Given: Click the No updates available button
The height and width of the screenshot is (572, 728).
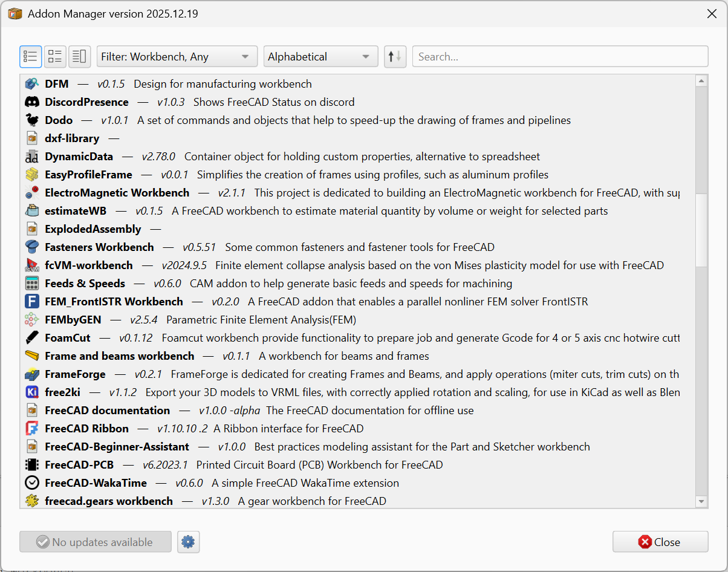Looking at the screenshot, I should [96, 542].
